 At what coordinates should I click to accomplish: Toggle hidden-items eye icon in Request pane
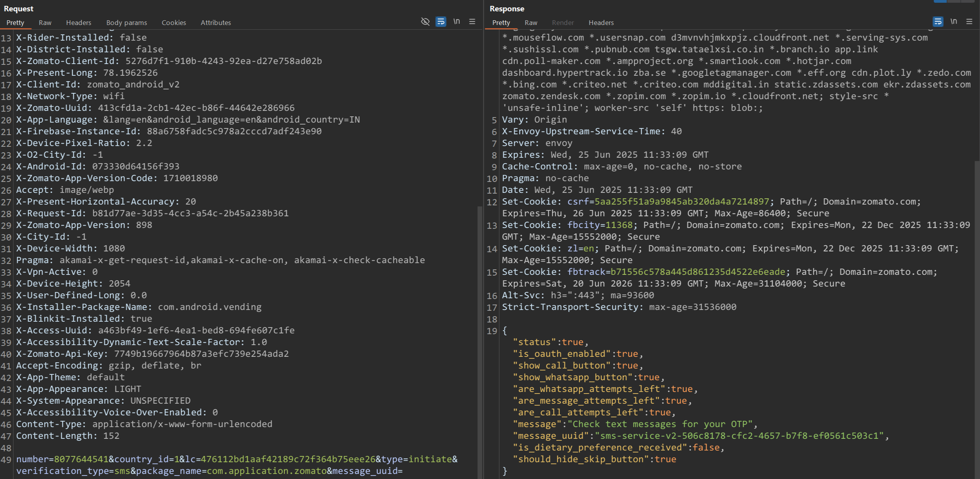[425, 22]
